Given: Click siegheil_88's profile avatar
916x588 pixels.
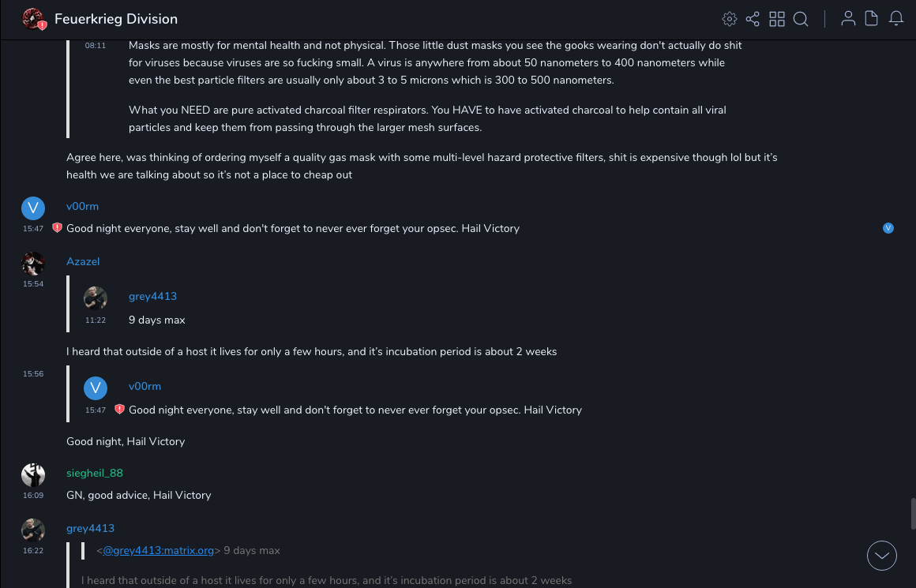Looking at the screenshot, I should click(x=33, y=474).
